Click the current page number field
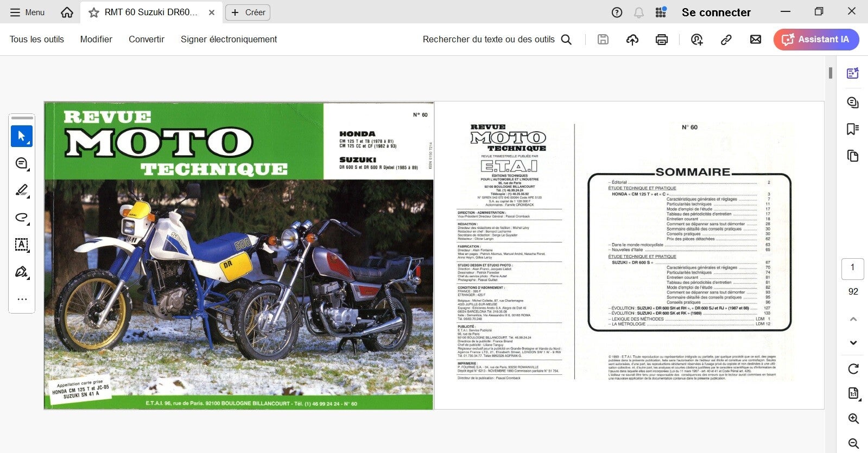 coord(853,268)
